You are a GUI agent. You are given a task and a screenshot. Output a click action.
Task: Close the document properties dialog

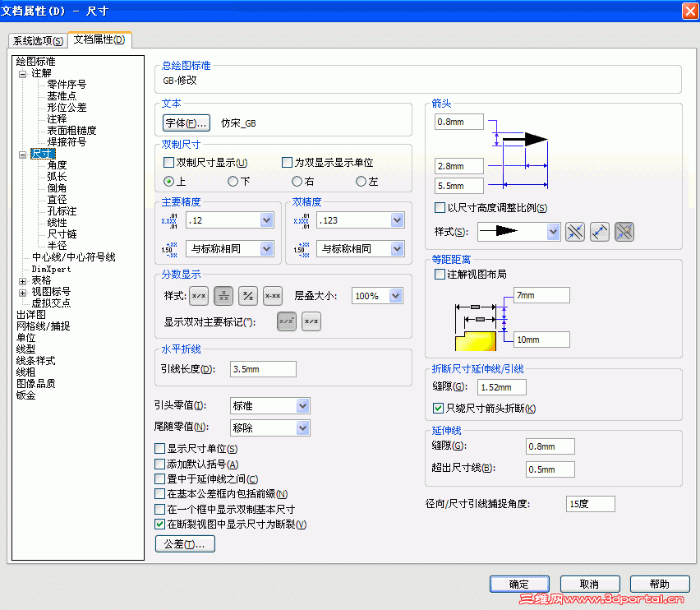[x=690, y=11]
